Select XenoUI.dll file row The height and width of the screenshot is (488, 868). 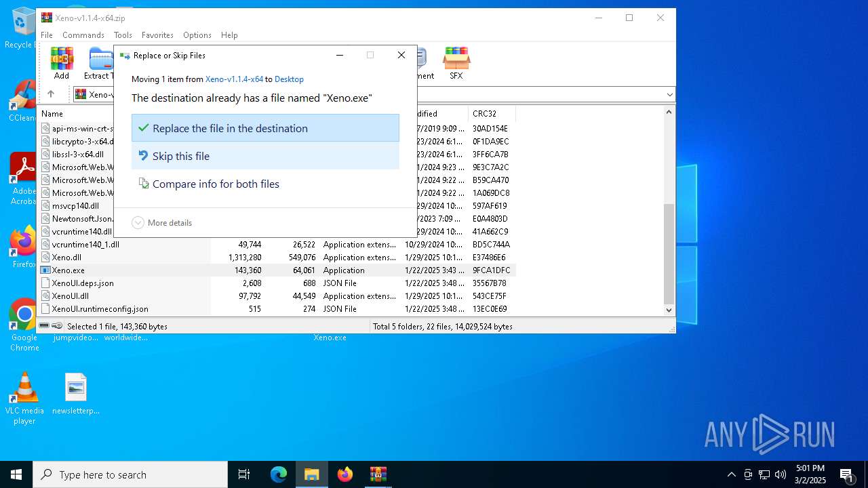point(277,296)
